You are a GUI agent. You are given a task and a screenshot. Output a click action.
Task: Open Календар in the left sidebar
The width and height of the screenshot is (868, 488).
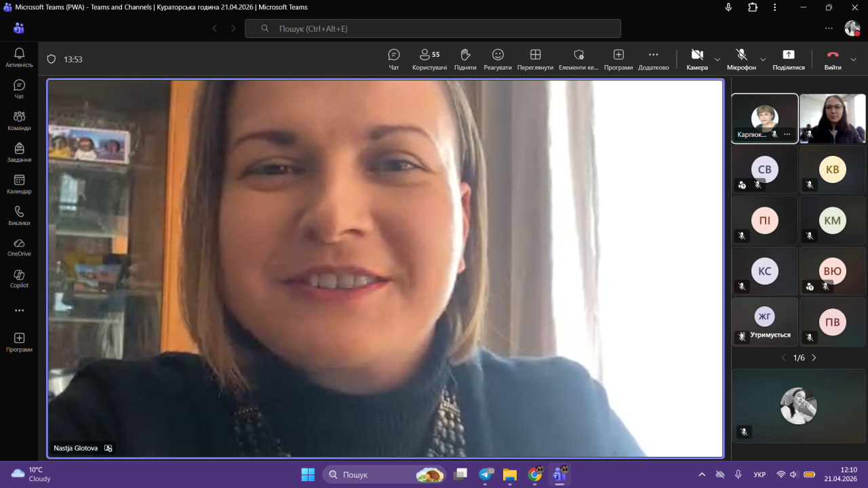point(19,184)
